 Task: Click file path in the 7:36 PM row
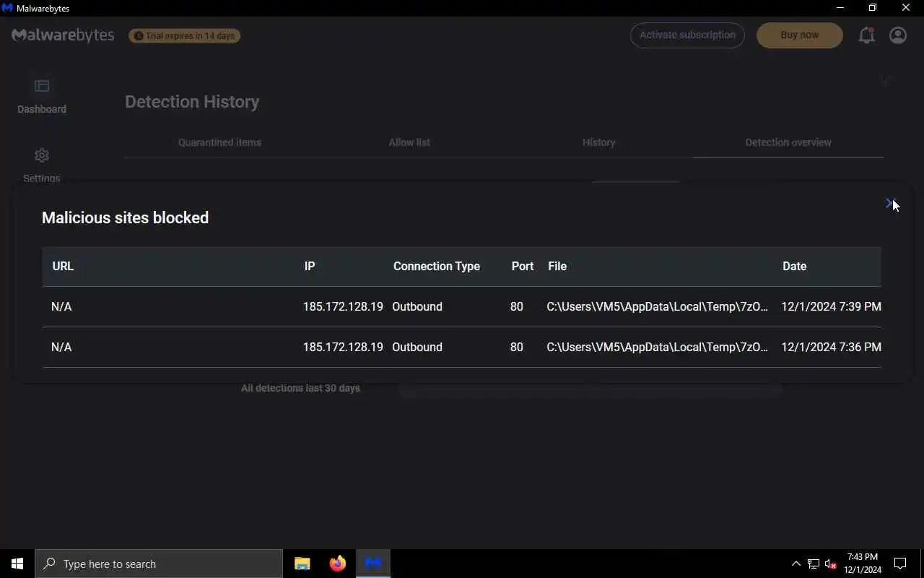click(x=657, y=347)
